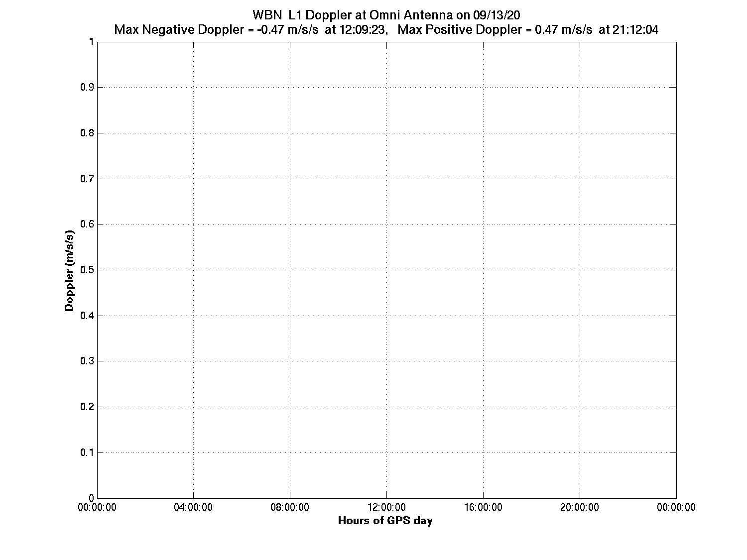Viewport: 747px width, 560px height.
Task: Click the y-axis tick label '0.9'
Action: tap(87, 88)
